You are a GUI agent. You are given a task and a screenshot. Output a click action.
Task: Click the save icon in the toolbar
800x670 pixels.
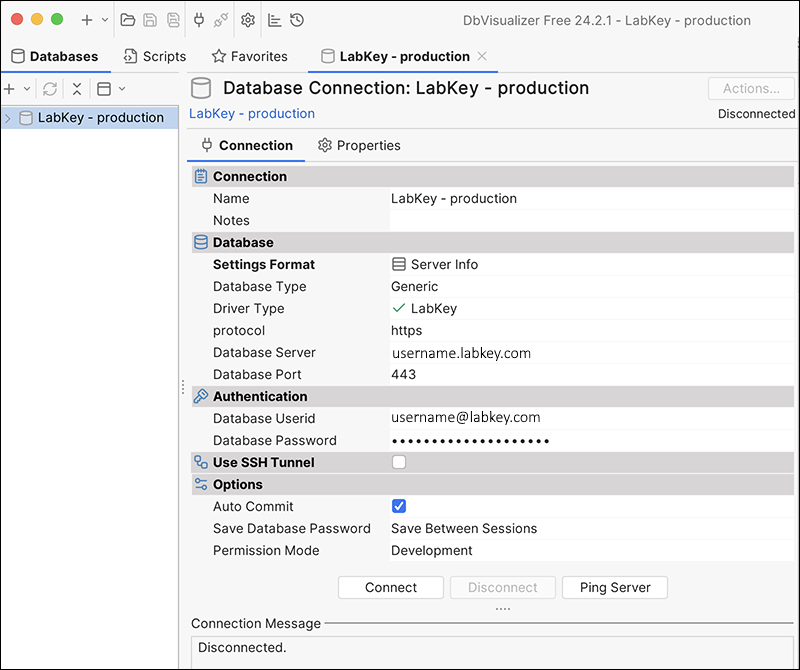pyautogui.click(x=150, y=20)
